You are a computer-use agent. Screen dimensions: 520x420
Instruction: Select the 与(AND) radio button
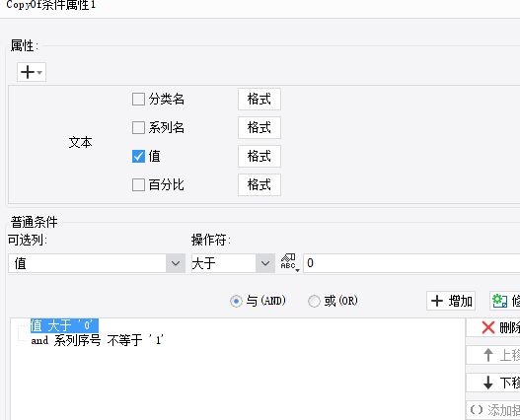pyautogui.click(x=236, y=301)
